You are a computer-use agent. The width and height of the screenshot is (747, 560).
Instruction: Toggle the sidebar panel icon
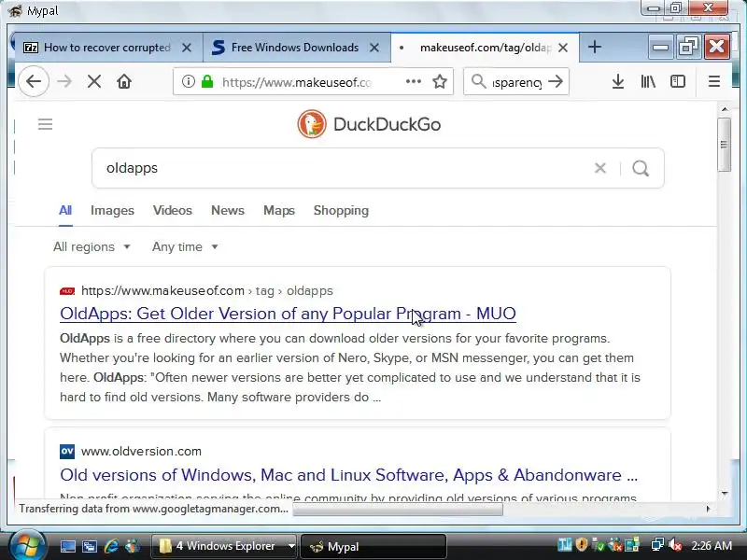[678, 81]
